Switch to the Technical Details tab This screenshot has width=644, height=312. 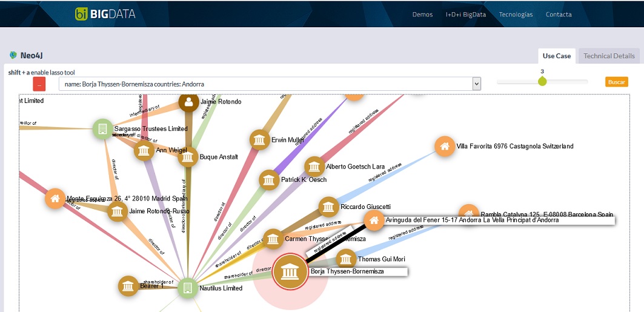click(609, 56)
